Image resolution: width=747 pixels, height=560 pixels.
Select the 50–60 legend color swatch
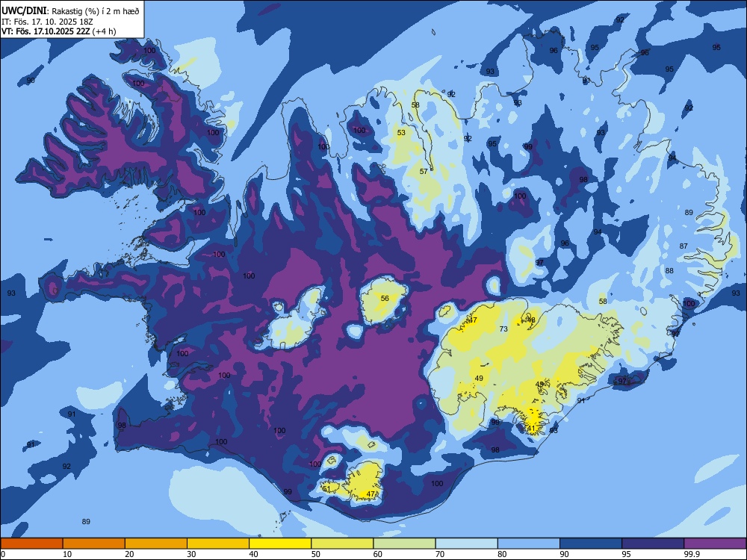342,544
